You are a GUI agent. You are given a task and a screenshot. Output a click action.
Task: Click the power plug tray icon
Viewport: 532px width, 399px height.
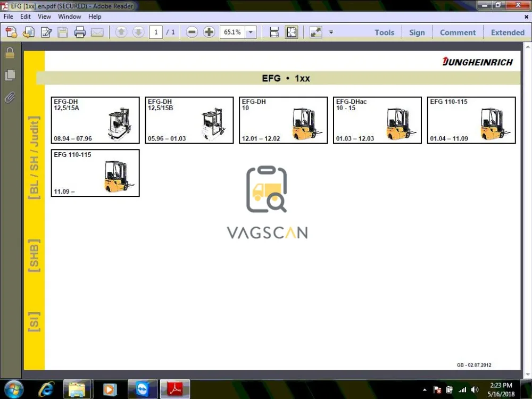(450, 390)
